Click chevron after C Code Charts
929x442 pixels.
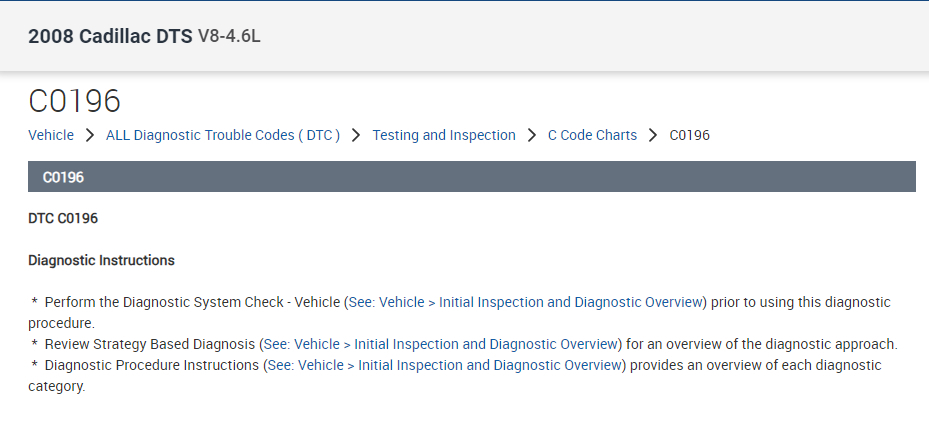click(x=653, y=135)
